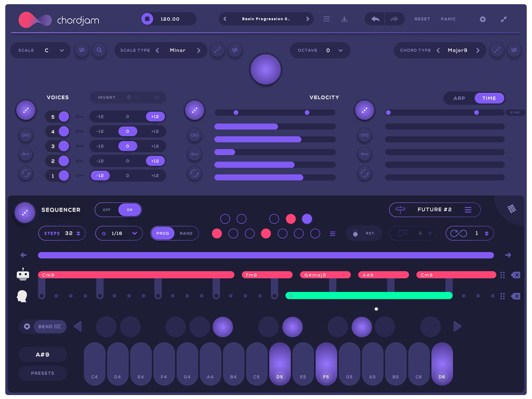Switch from TIME to ARP mode
This screenshot has width=532, height=399.
click(x=459, y=98)
